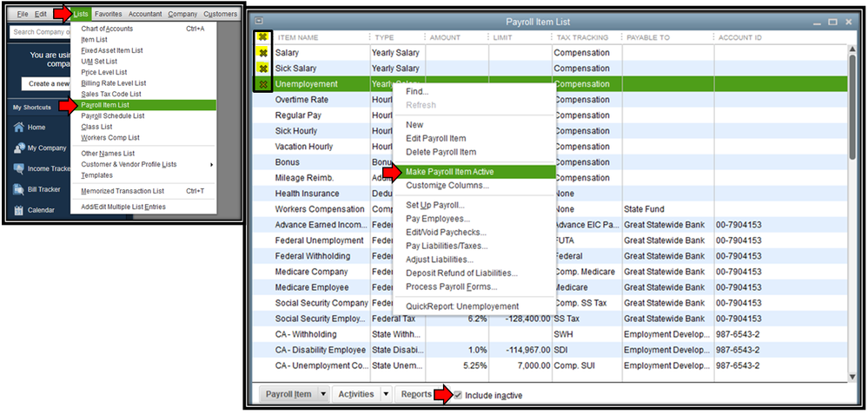Select the Vacation Hourly row

tap(550, 147)
